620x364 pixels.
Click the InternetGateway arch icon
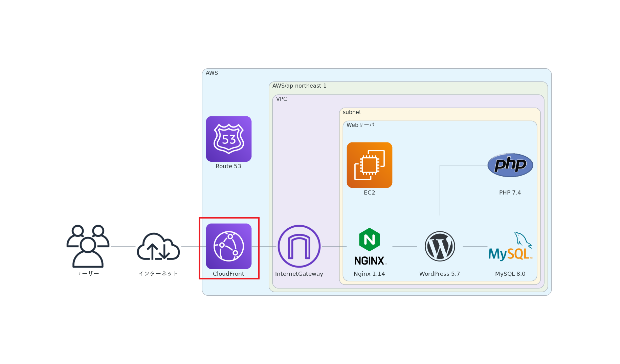pyautogui.click(x=299, y=246)
